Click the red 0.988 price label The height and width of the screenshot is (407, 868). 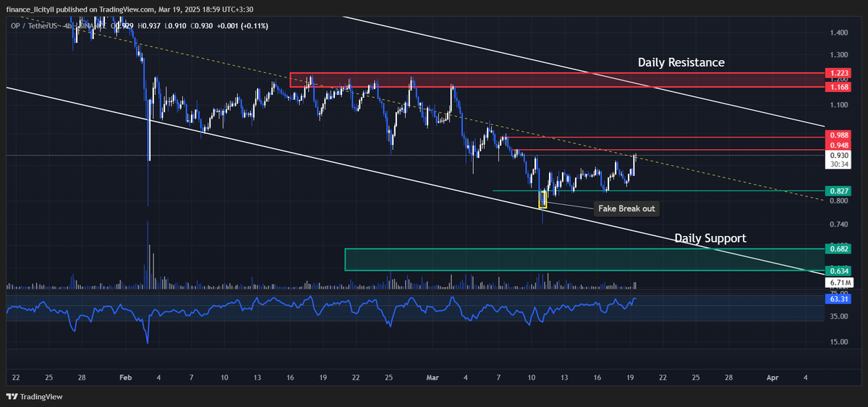click(838, 135)
